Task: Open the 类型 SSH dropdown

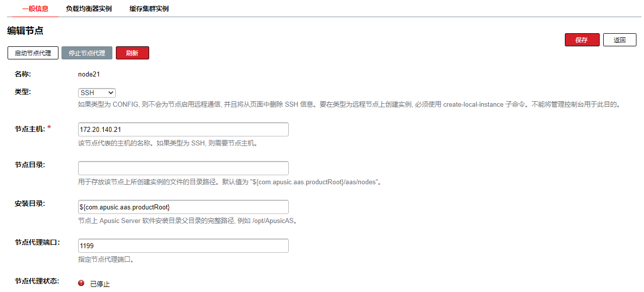Action: [x=97, y=93]
